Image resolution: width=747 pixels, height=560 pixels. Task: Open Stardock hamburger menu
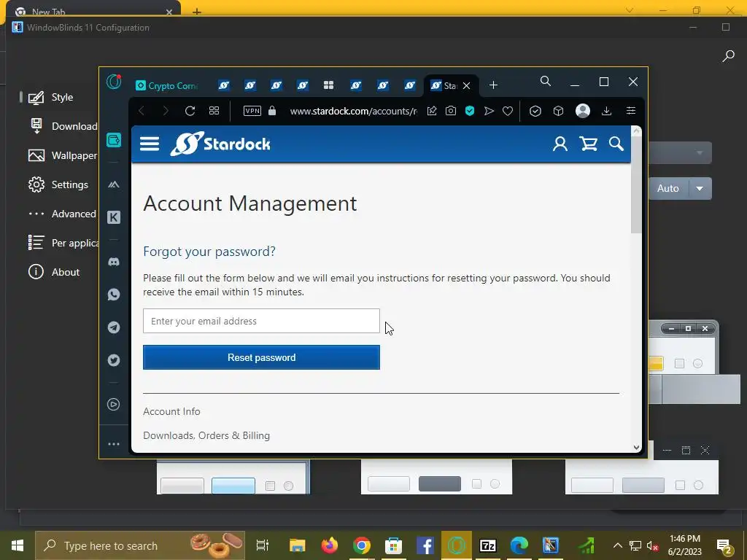click(150, 144)
